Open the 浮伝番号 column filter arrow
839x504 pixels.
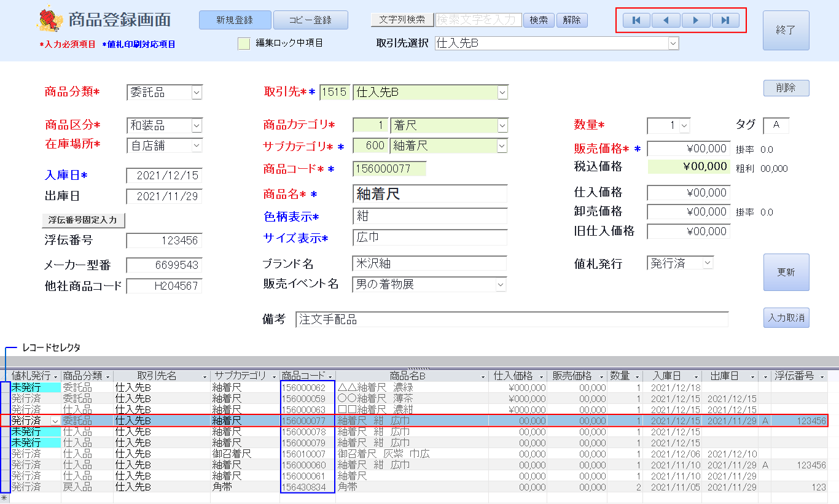pyautogui.click(x=822, y=376)
